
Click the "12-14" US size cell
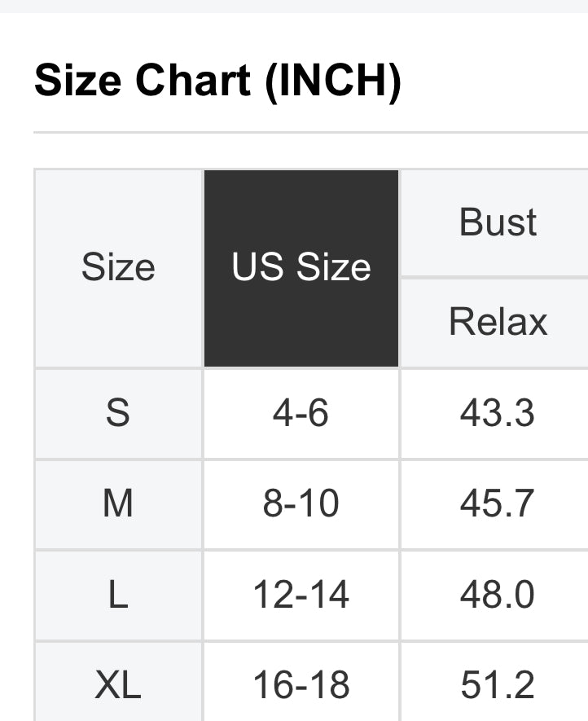click(301, 595)
